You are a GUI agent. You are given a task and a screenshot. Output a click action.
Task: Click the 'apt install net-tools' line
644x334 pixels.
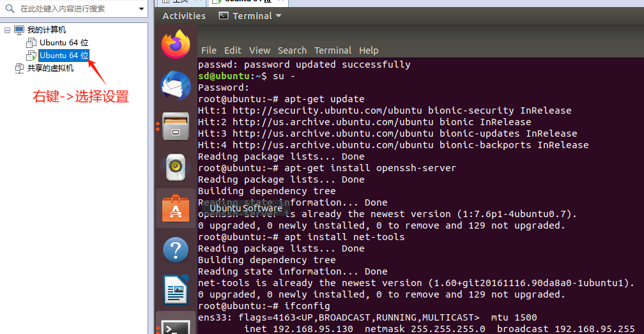(301, 237)
